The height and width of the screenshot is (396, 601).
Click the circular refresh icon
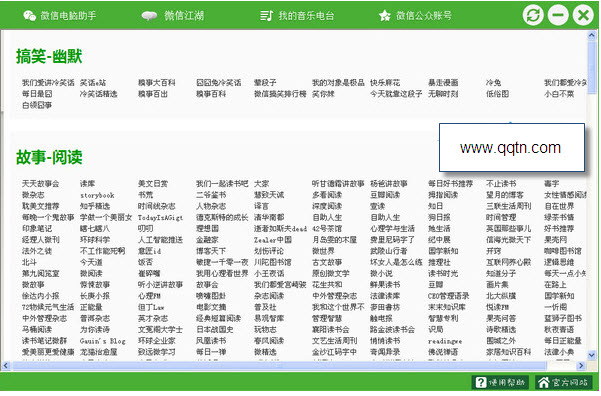click(533, 16)
